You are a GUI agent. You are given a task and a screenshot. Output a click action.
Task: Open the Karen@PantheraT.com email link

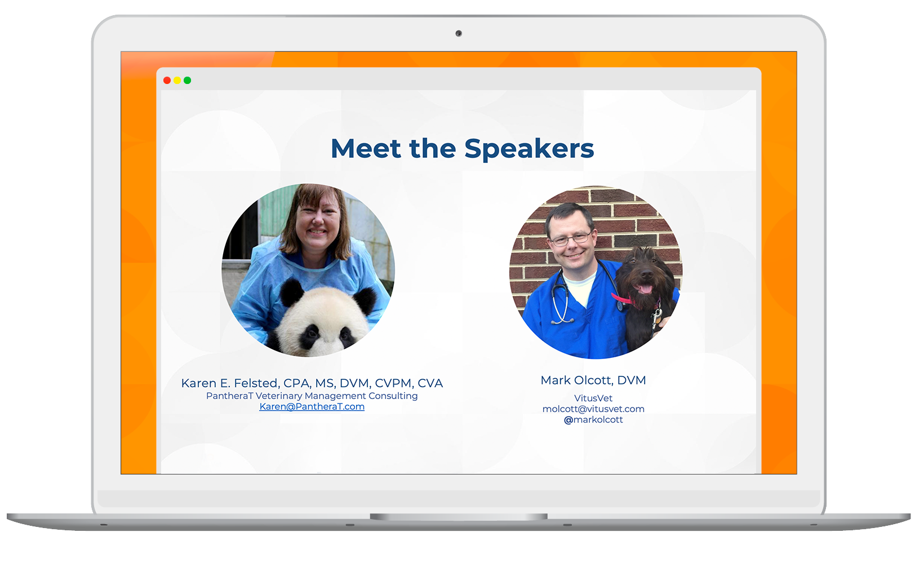(312, 406)
